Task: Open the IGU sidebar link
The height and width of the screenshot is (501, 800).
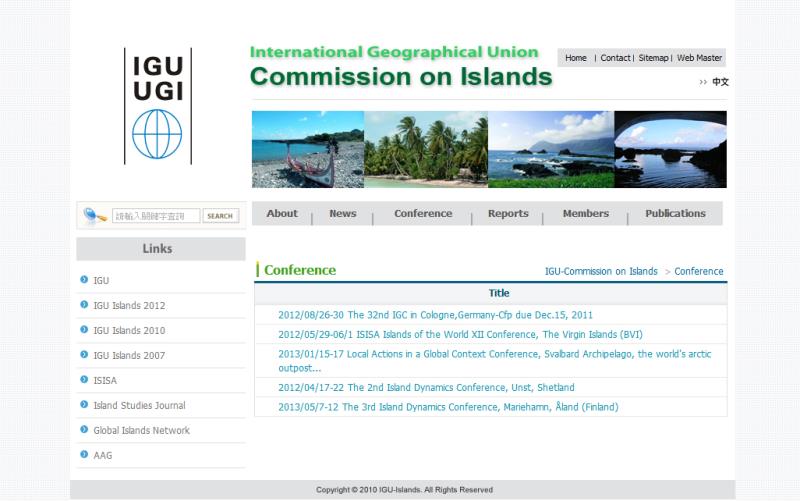Action: pos(101,280)
